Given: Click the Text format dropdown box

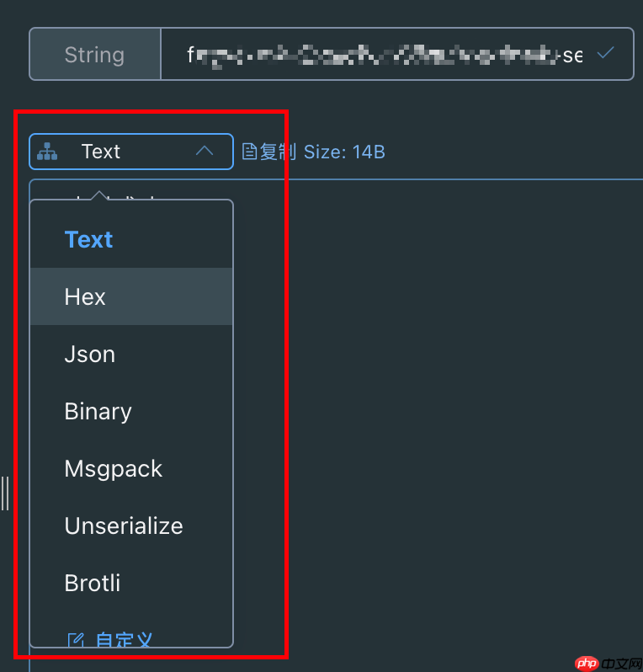Looking at the screenshot, I should click(131, 152).
